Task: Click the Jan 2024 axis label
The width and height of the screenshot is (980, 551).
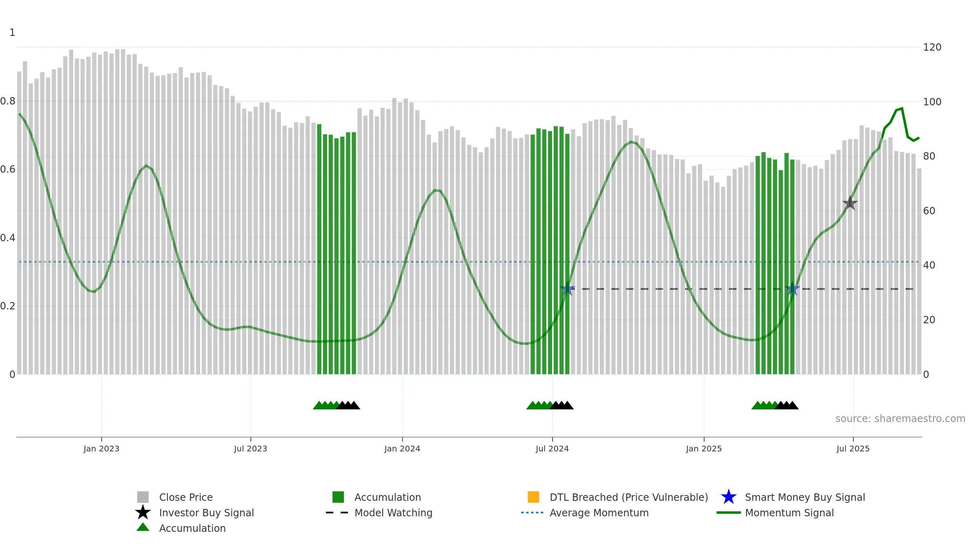Action: coord(402,449)
